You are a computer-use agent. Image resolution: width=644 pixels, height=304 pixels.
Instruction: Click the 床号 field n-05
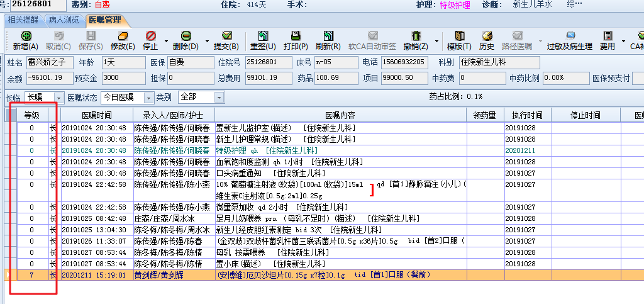336,62
